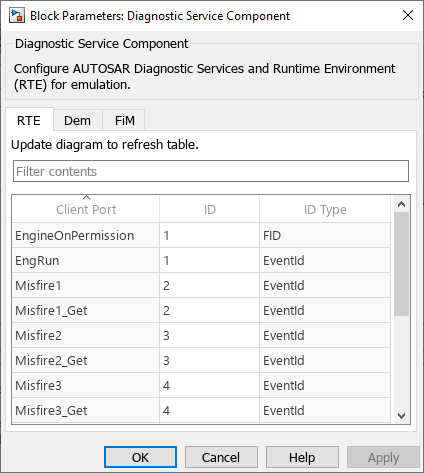
Task: Close the Block Parameters dialog
Action: click(408, 15)
